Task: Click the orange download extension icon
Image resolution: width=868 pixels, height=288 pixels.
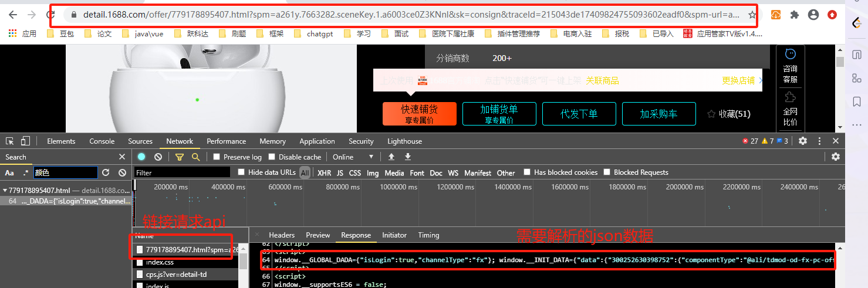Action: pos(776,15)
